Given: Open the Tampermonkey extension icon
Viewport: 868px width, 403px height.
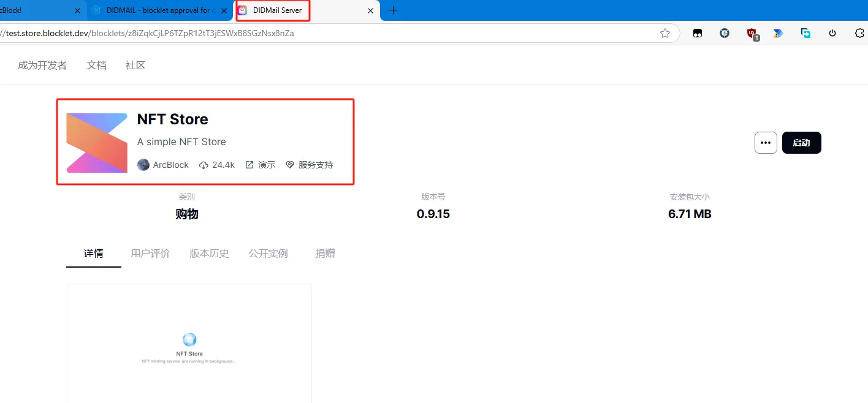Looking at the screenshot, I should (x=698, y=34).
